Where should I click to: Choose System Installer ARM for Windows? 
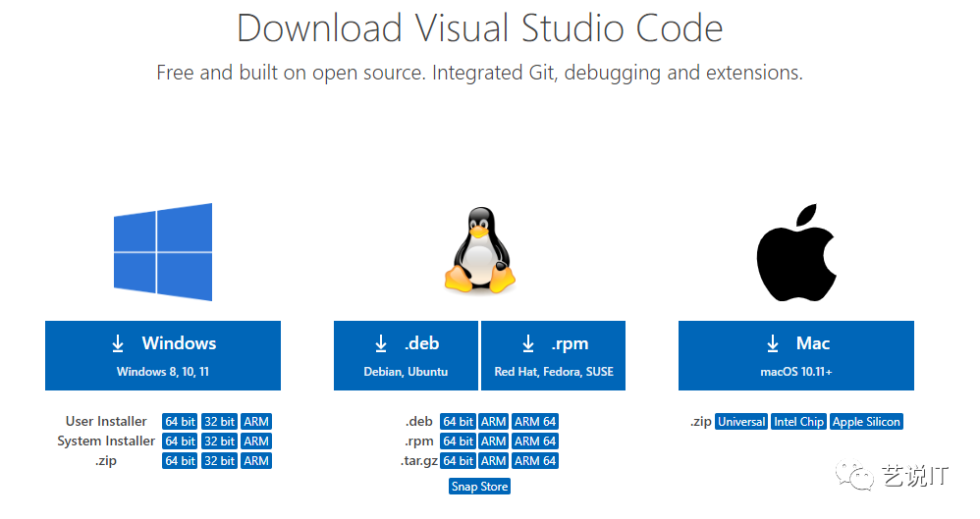[x=256, y=441]
